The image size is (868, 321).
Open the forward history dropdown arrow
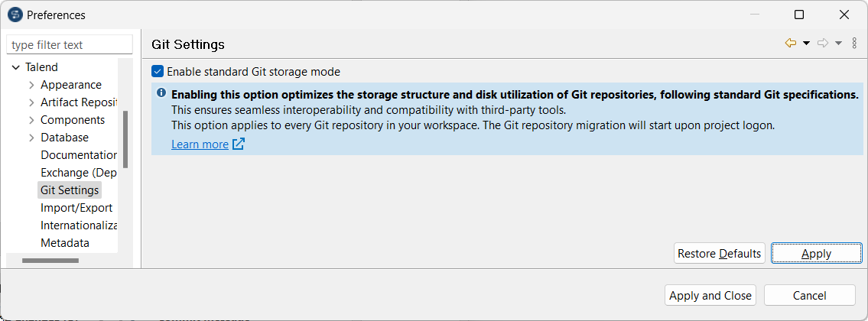pyautogui.click(x=838, y=44)
